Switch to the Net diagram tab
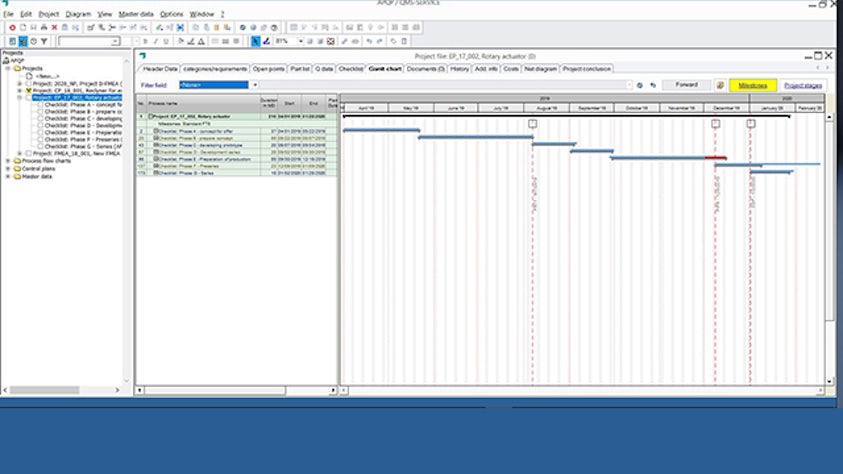 click(x=540, y=69)
